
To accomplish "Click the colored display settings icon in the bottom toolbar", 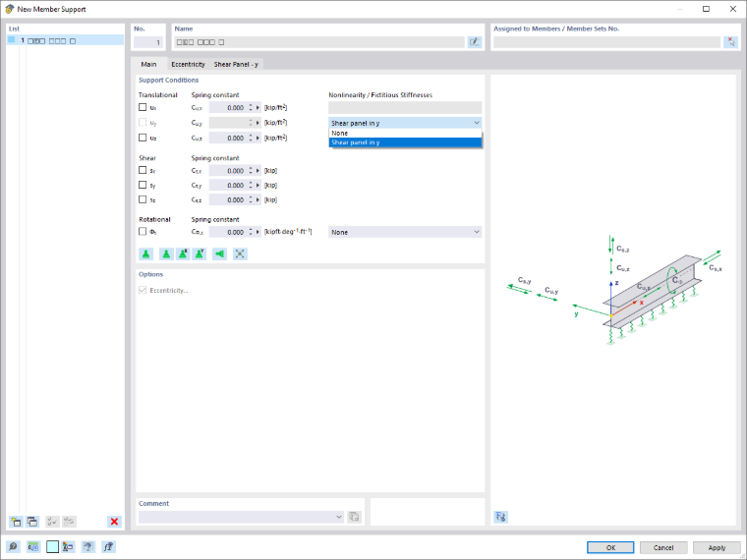I will point(68,546).
